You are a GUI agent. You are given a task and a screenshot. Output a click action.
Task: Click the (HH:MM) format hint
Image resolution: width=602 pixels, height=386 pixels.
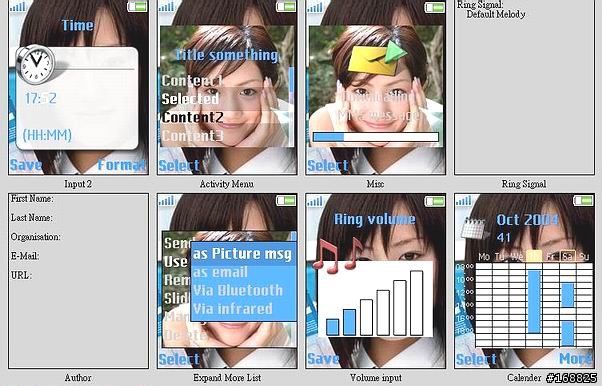point(47,135)
